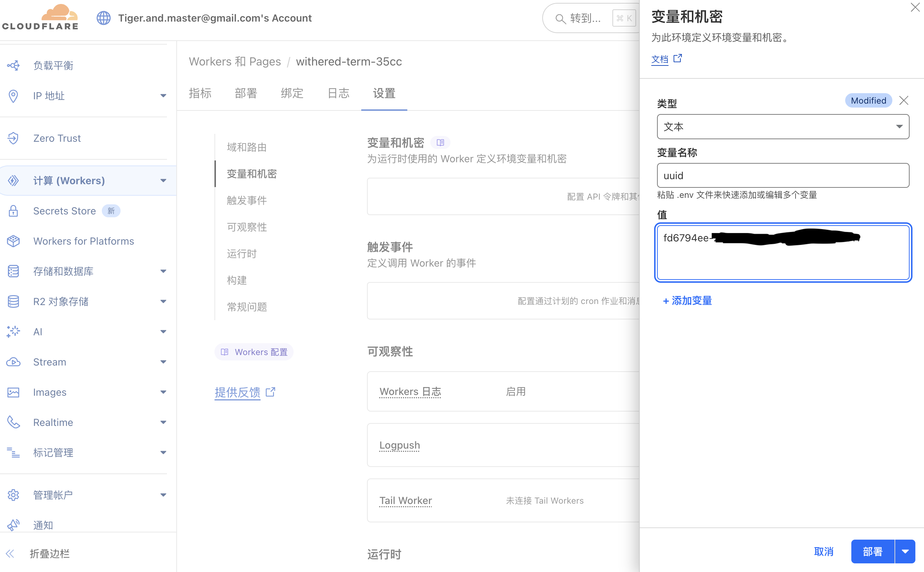924x572 pixels.
Task: Click the 计算 (Workers) diamond icon
Action: (13, 181)
